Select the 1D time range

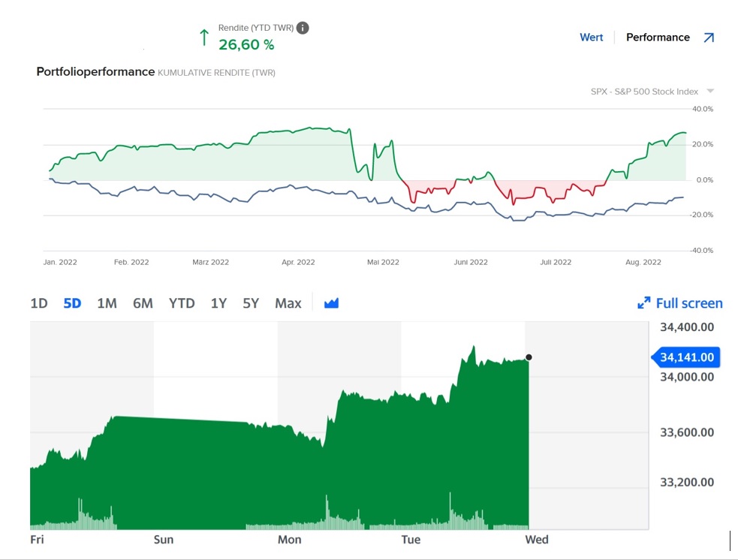click(x=39, y=303)
